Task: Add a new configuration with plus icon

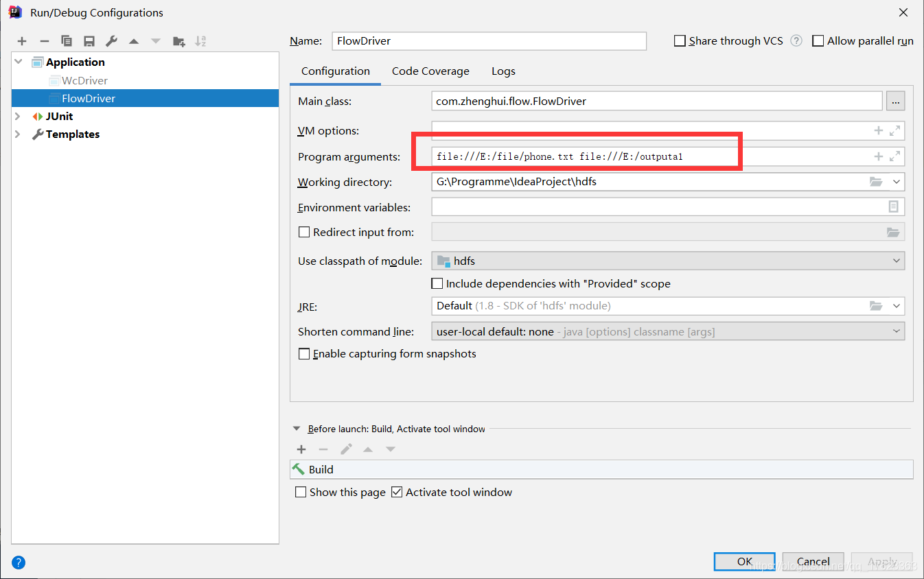Action: tap(22, 41)
